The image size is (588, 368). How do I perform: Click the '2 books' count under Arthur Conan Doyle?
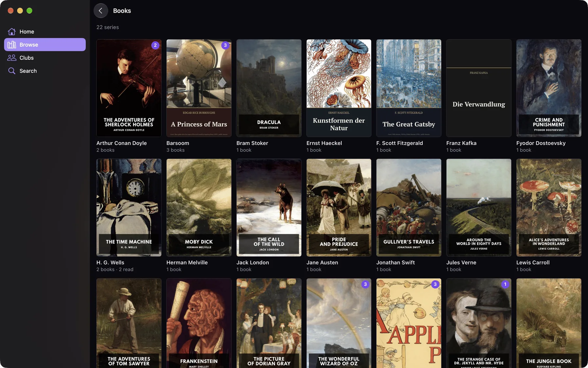(x=105, y=150)
